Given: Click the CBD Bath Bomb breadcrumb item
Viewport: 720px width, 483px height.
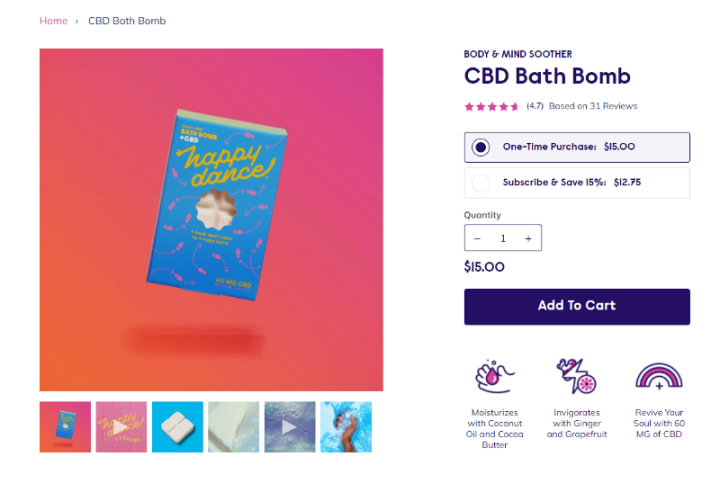Looking at the screenshot, I should 127,21.
